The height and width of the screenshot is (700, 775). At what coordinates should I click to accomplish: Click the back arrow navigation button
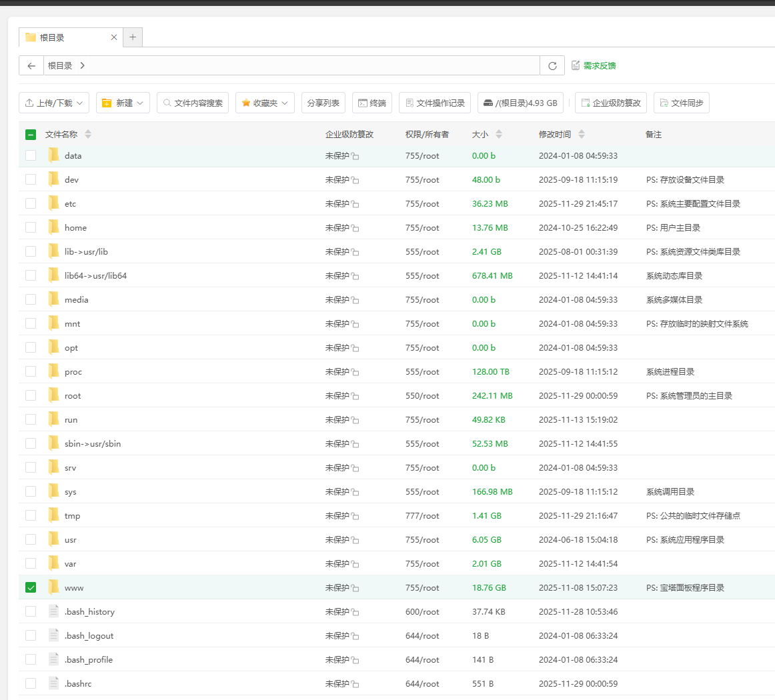pyautogui.click(x=31, y=65)
